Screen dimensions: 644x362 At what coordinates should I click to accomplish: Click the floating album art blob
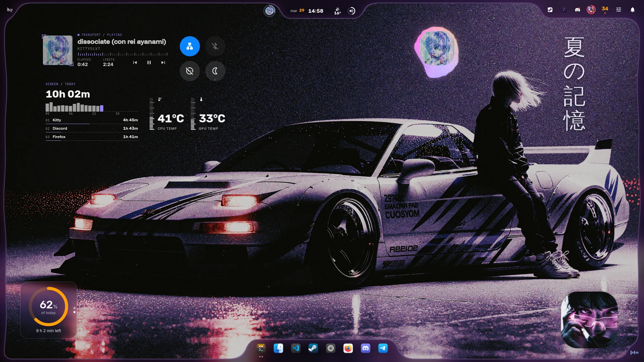point(437,52)
